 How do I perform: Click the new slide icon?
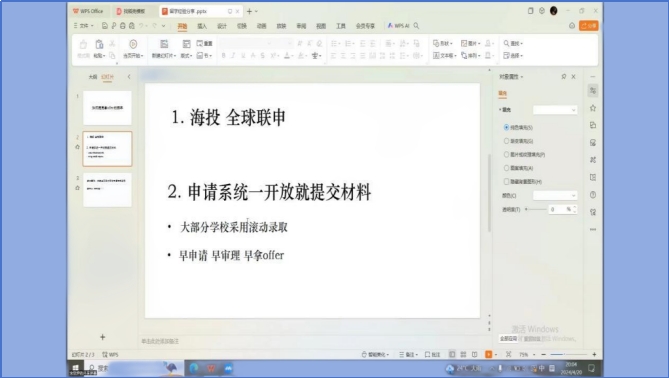(x=164, y=44)
